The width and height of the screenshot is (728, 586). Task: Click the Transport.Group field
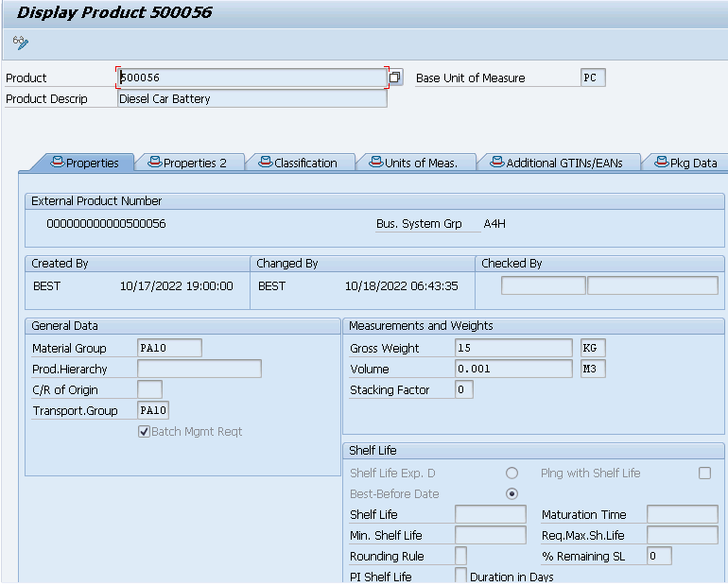153,410
